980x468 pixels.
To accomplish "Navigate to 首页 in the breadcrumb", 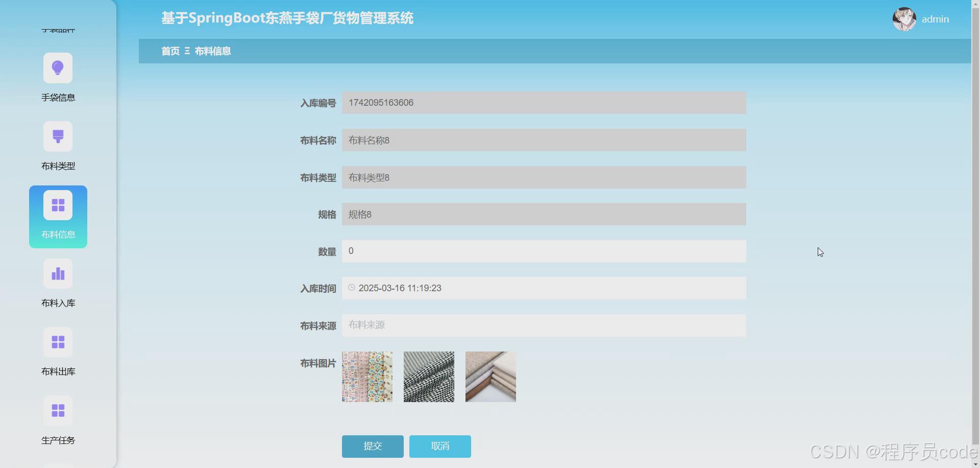I will (169, 51).
